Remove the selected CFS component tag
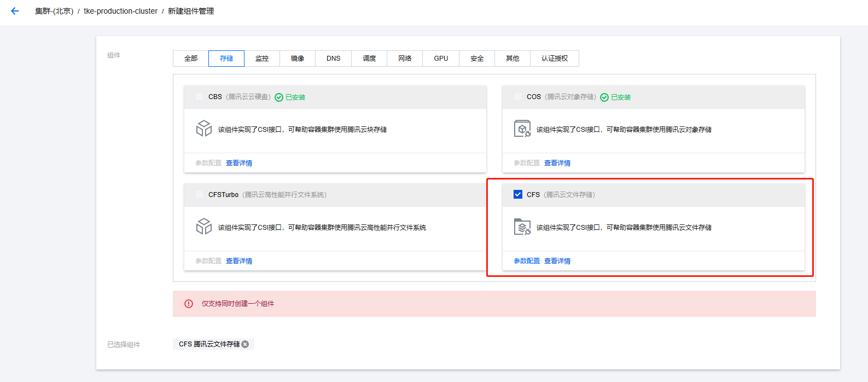 pyautogui.click(x=245, y=344)
